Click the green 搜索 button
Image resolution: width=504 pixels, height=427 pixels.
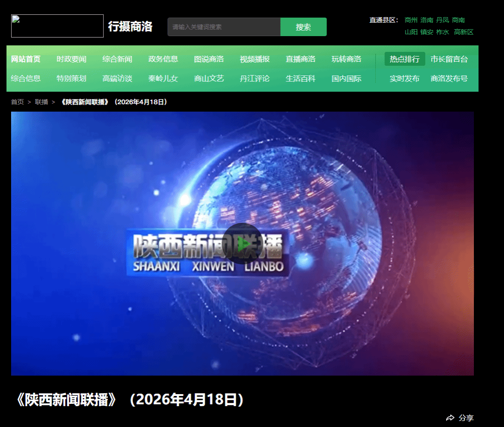(303, 27)
